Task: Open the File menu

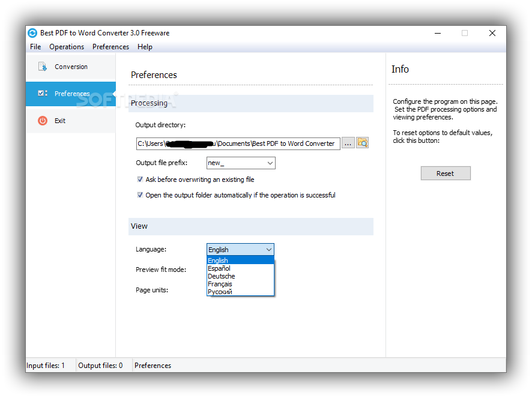Action: [x=35, y=47]
